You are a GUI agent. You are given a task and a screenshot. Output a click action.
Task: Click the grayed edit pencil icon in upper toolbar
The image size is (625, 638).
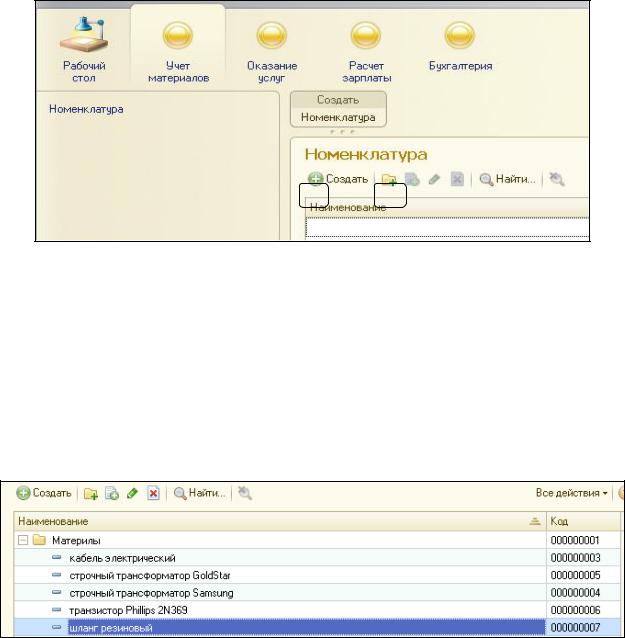(435, 179)
